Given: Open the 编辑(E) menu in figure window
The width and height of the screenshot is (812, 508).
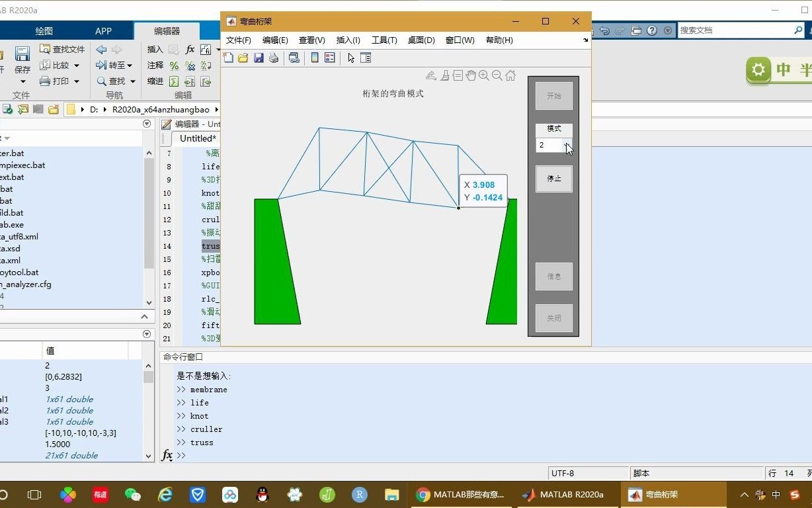Looking at the screenshot, I should tap(275, 40).
